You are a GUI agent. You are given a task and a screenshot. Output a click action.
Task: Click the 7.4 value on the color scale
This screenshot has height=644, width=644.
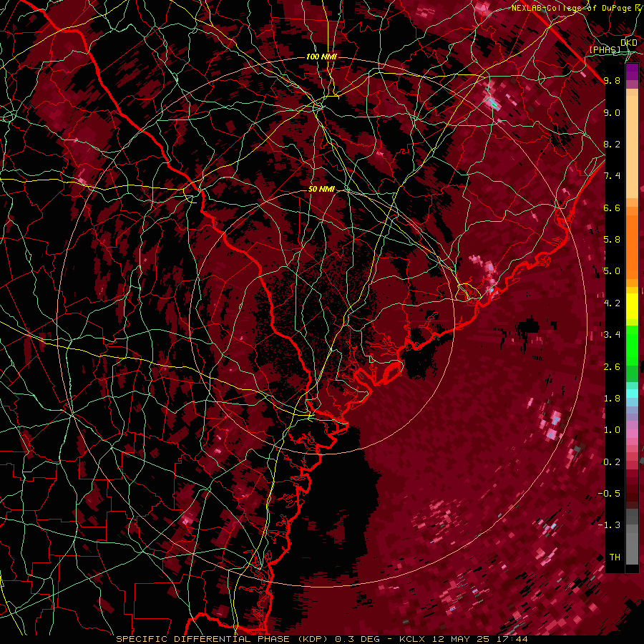[612, 176]
